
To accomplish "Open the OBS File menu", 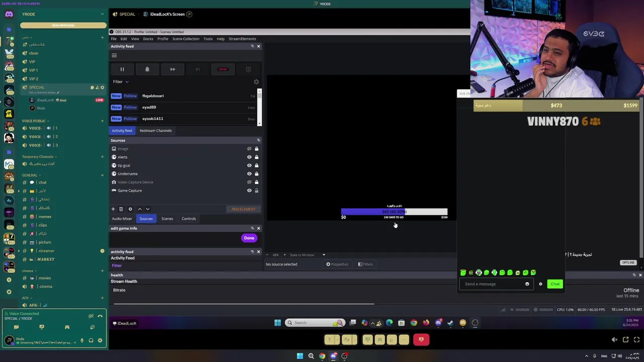I will tap(114, 39).
